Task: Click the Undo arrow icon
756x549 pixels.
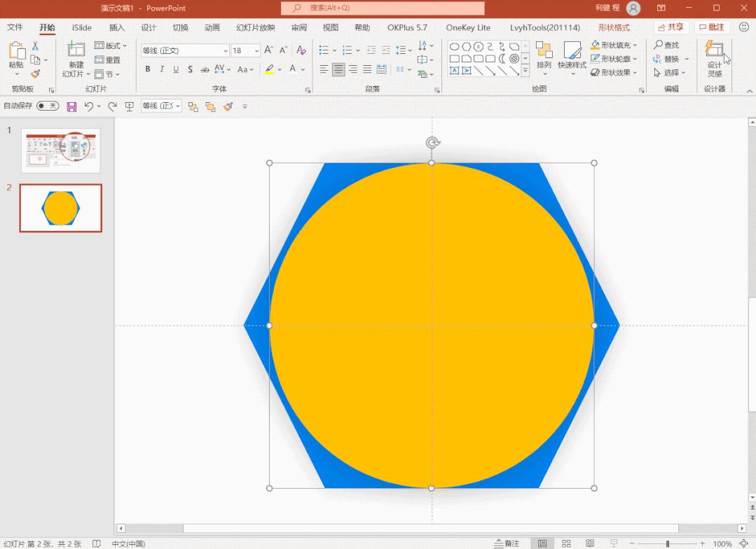Action: pyautogui.click(x=88, y=106)
